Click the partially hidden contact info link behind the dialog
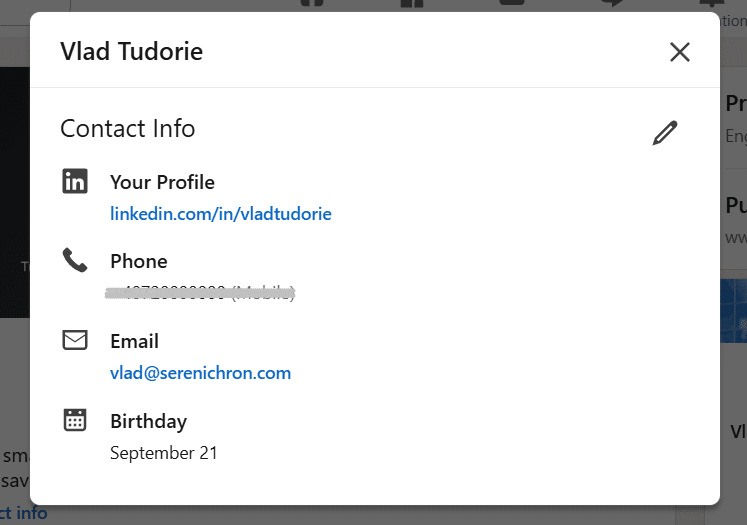Screen dimensions: 747x525 point(24,513)
